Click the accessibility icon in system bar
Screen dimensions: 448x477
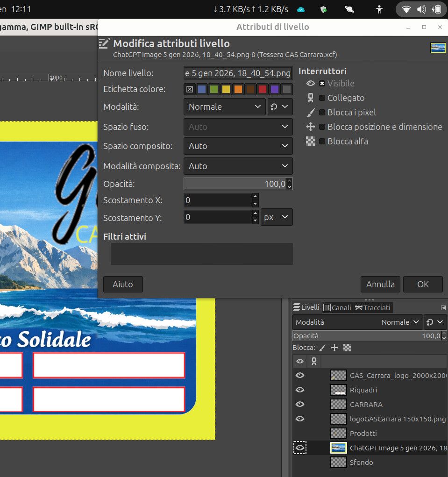tap(379, 9)
